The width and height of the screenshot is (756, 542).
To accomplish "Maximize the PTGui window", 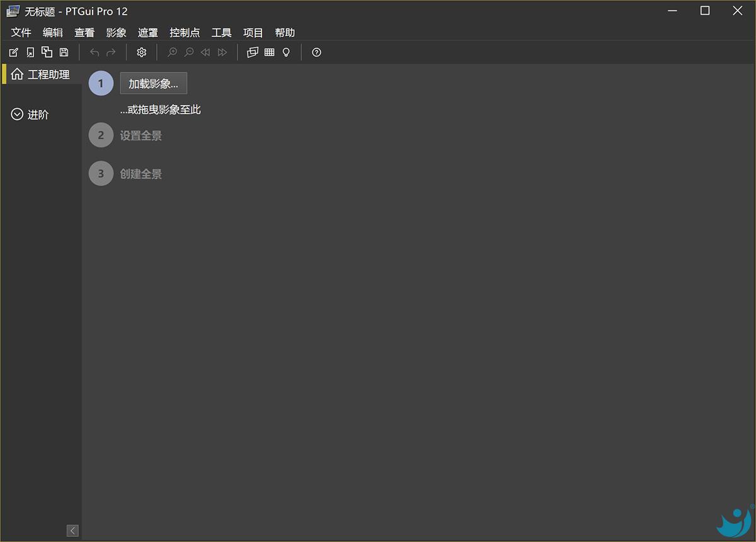I will 705,11.
